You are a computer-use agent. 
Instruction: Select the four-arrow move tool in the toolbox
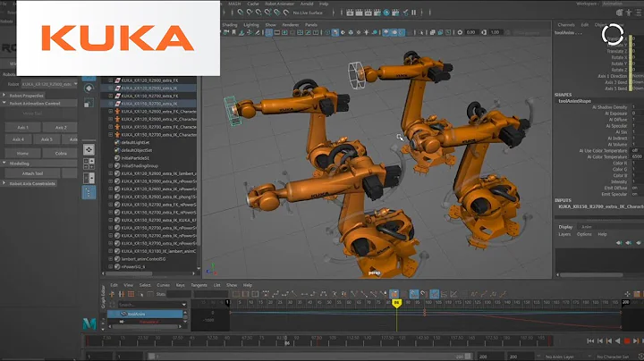(89, 150)
